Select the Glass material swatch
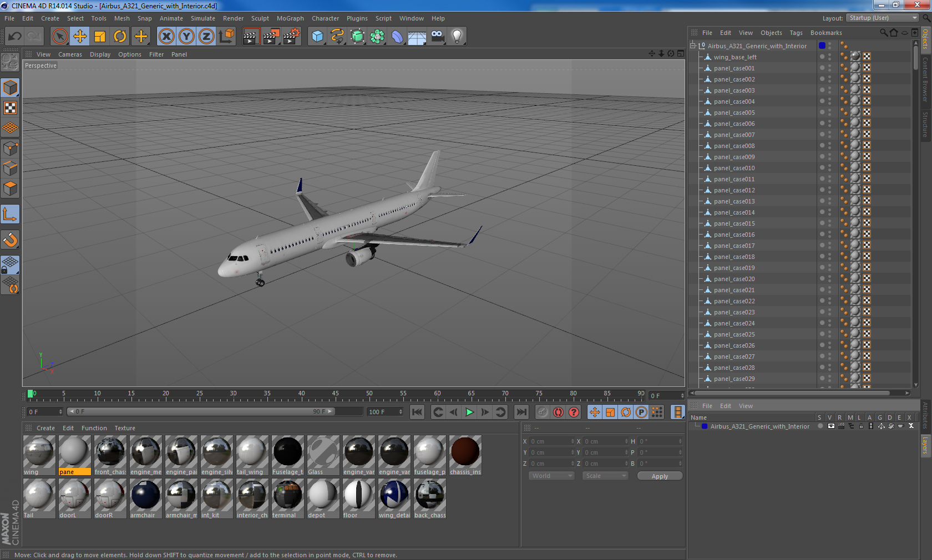The image size is (932, 560). tap(323, 455)
